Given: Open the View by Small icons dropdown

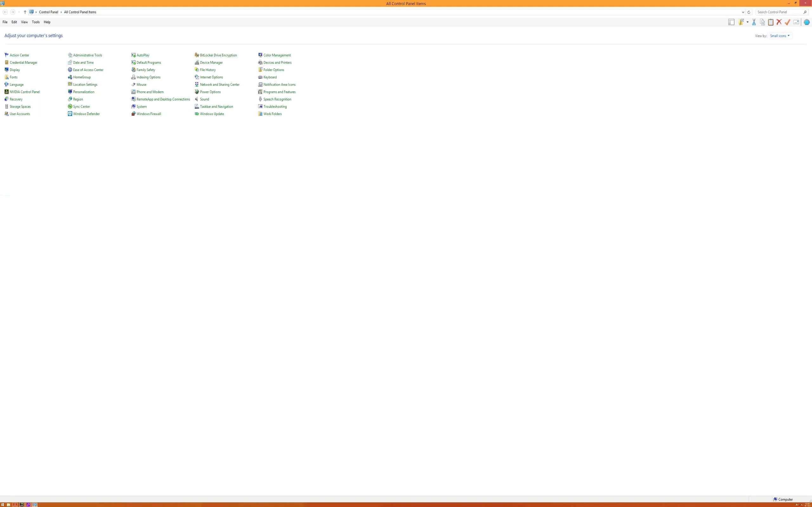Looking at the screenshot, I should (x=780, y=36).
